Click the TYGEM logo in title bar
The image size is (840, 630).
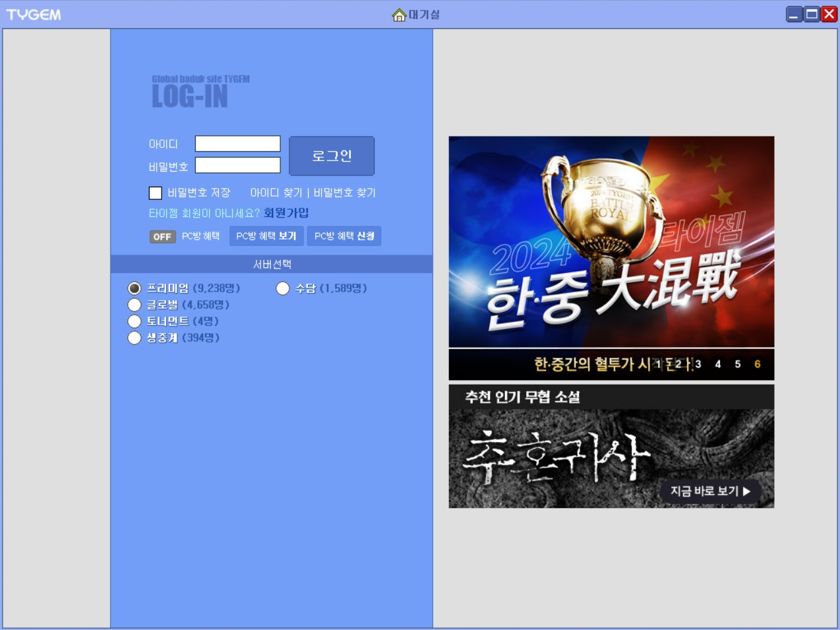34,15
